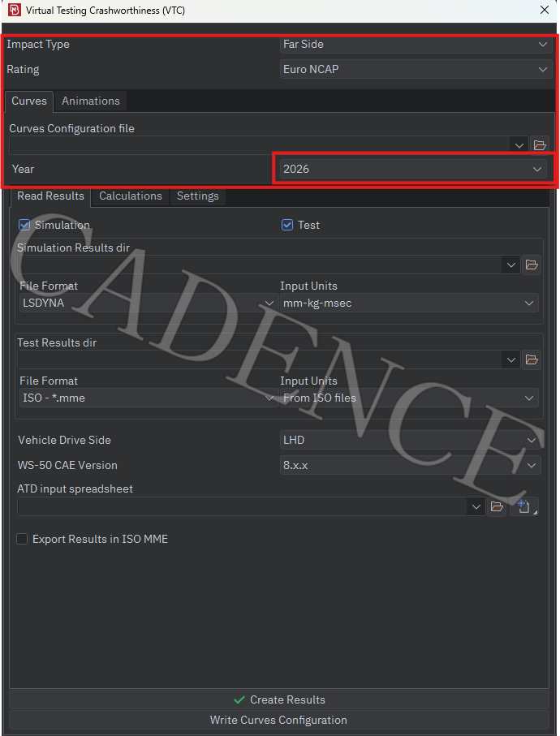Screen dimensions: 560x736
Task: Expand ATD input spreadsheet history arrow
Action: [x=476, y=507]
